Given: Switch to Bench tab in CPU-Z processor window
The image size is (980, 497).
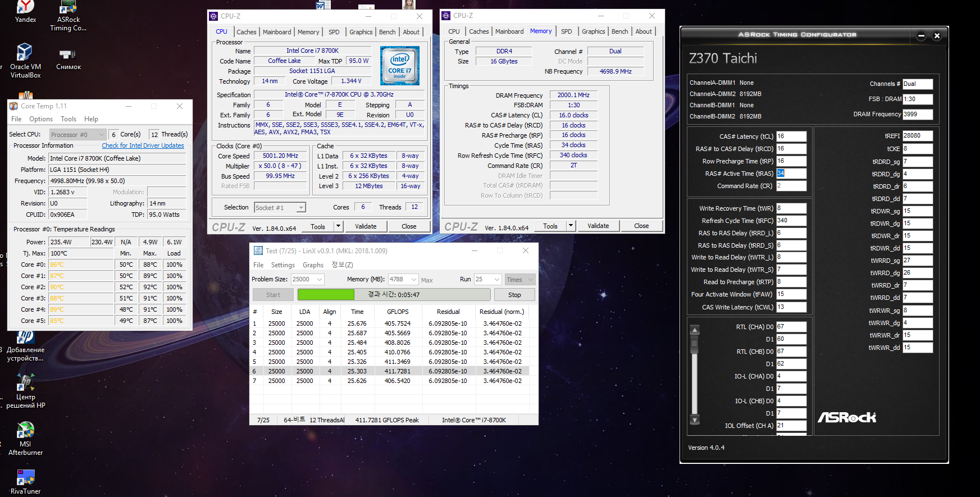Looking at the screenshot, I should [x=387, y=32].
